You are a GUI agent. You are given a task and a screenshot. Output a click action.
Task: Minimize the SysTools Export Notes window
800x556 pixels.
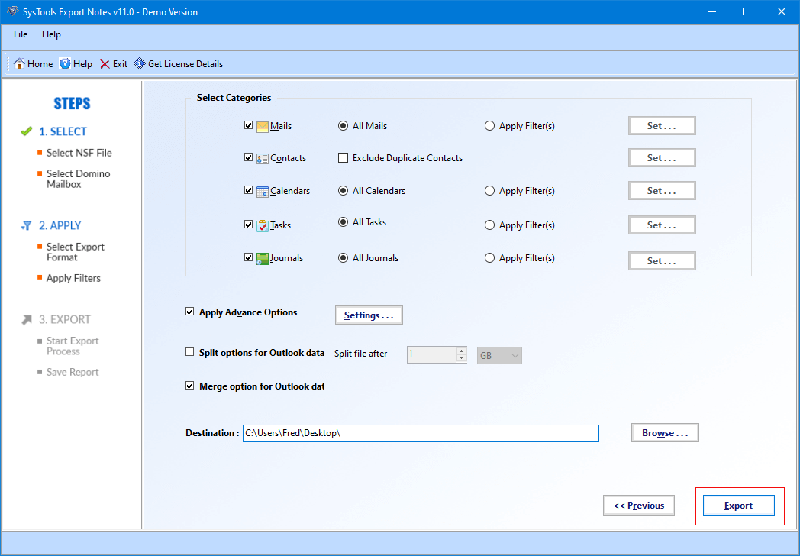[712, 11]
